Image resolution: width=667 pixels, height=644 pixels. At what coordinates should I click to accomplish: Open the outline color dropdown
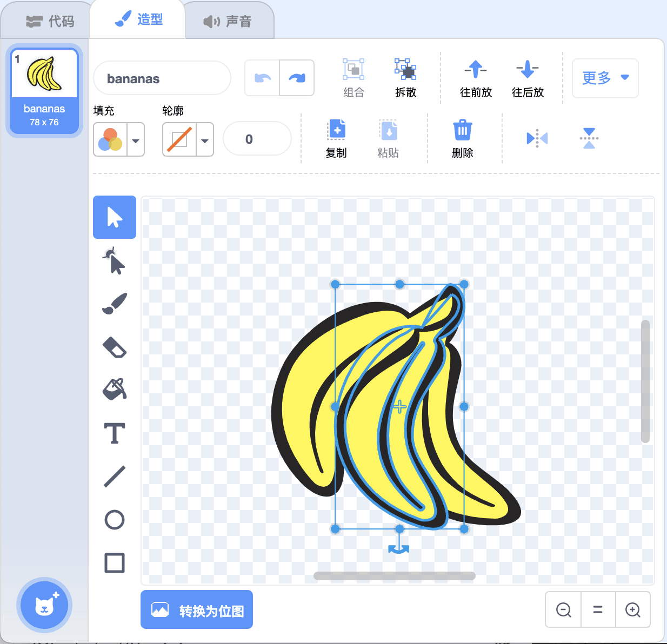205,140
